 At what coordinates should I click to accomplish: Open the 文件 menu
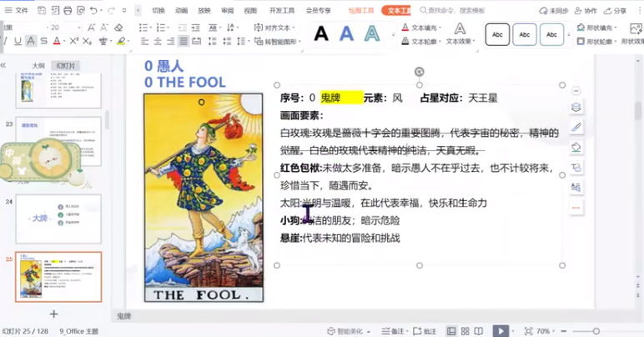point(17,10)
